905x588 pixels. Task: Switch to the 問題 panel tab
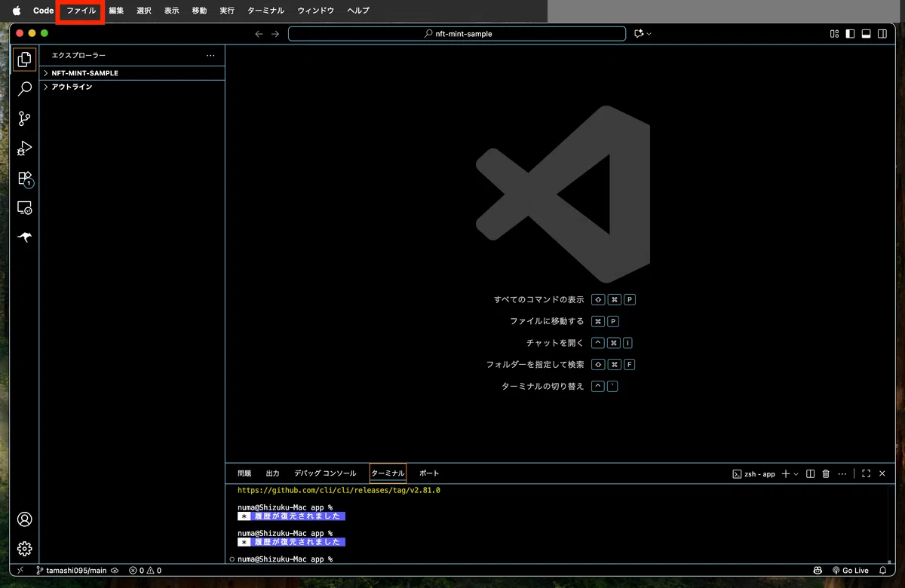point(244,473)
